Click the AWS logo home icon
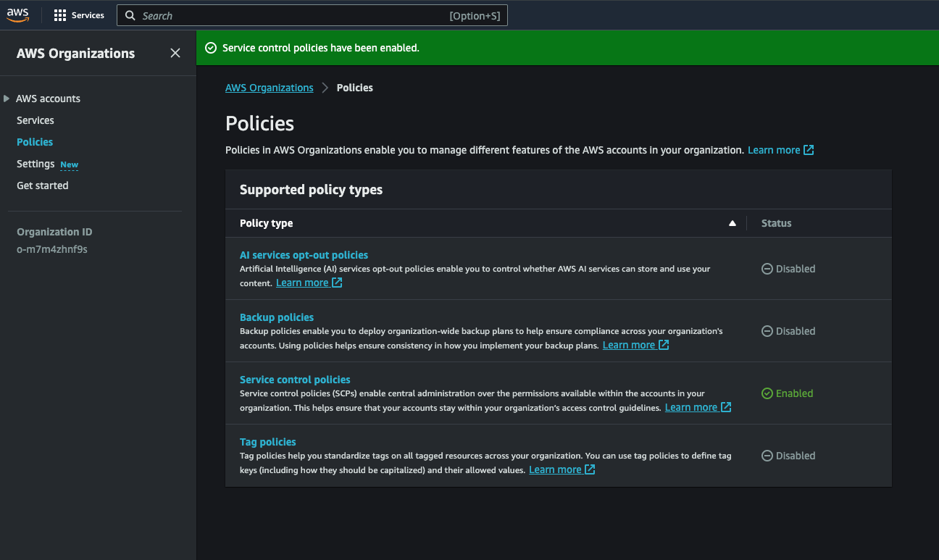 [x=17, y=15]
